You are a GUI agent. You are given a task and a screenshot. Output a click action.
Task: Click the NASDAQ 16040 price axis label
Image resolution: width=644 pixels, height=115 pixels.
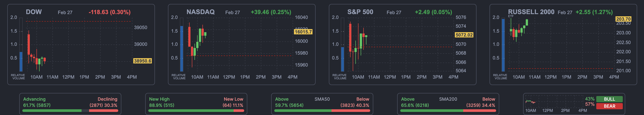301,17
